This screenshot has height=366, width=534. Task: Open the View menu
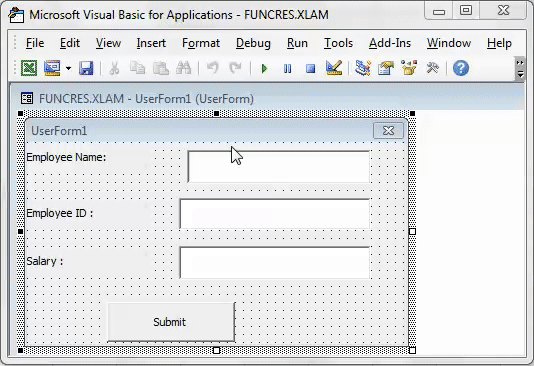[x=108, y=43]
